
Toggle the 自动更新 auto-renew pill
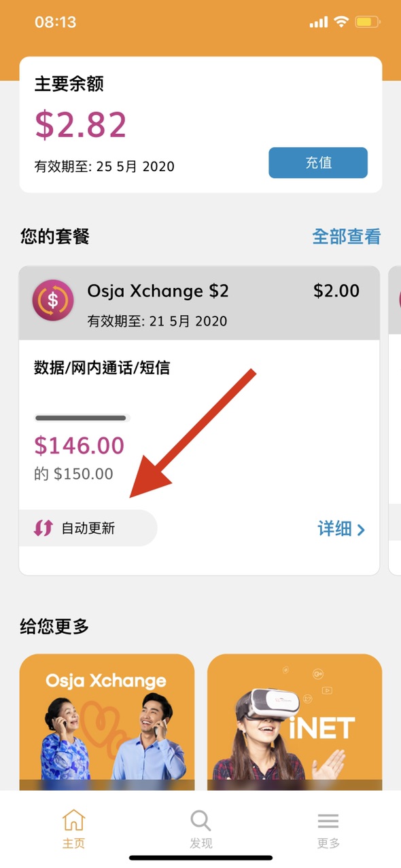click(x=88, y=528)
